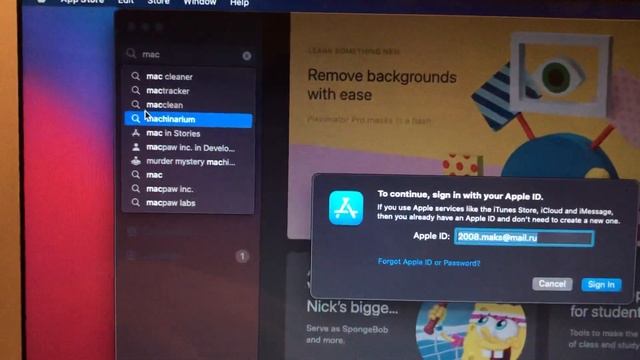
Task: Select 'macpaw inc. in Develo...' suggestion
Action: 188,147
